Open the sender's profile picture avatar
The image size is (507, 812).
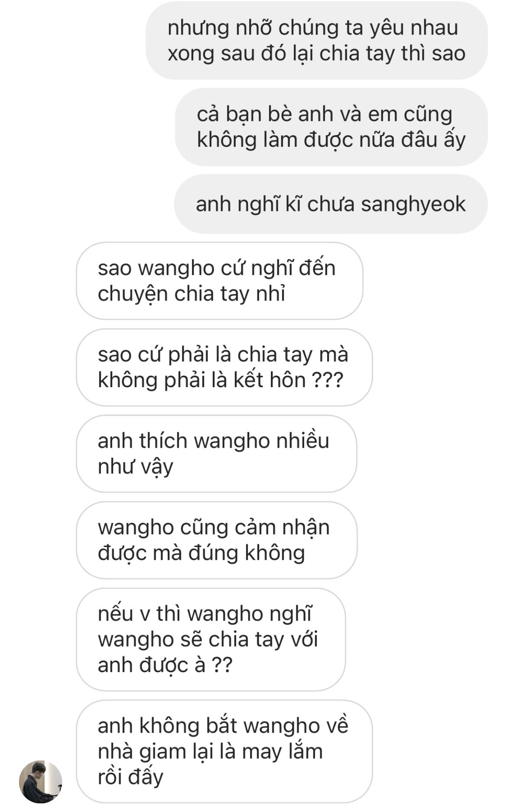[41, 782]
